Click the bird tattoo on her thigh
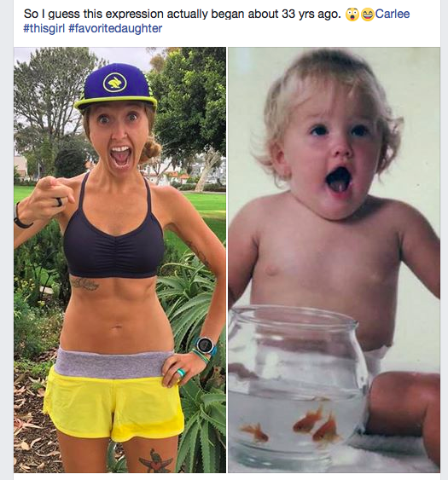This screenshot has height=480, width=448. point(155,461)
